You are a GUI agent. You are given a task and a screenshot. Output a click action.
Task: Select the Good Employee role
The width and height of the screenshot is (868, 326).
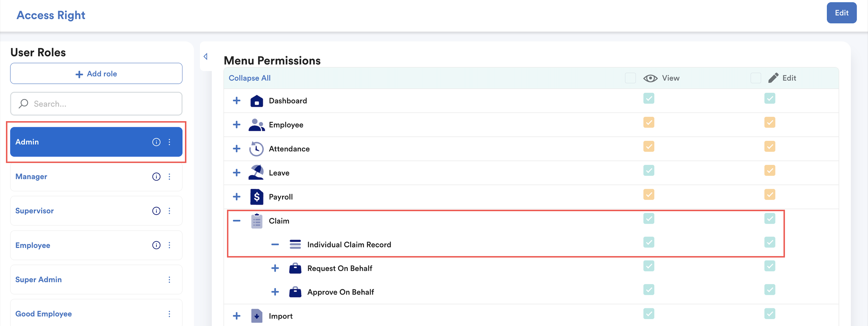[x=43, y=314]
